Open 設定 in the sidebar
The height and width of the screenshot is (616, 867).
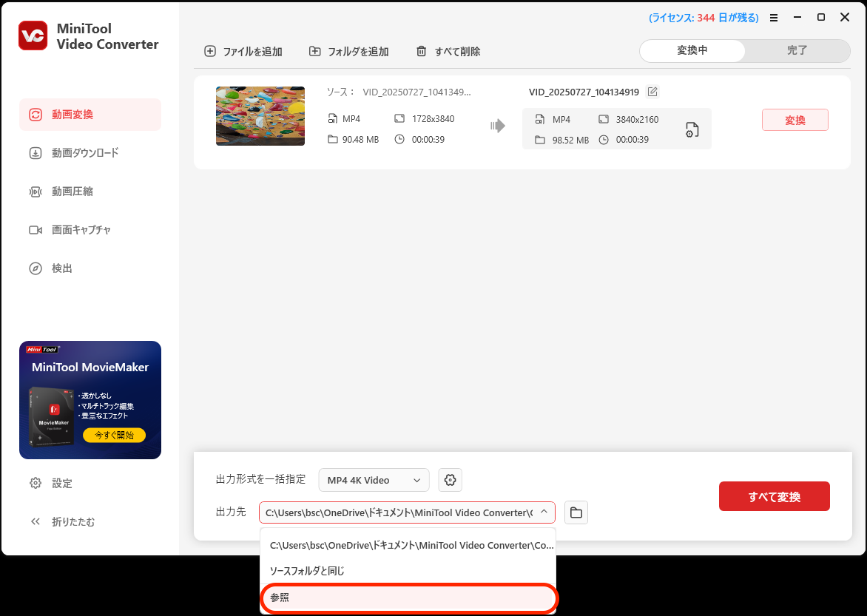(x=51, y=484)
